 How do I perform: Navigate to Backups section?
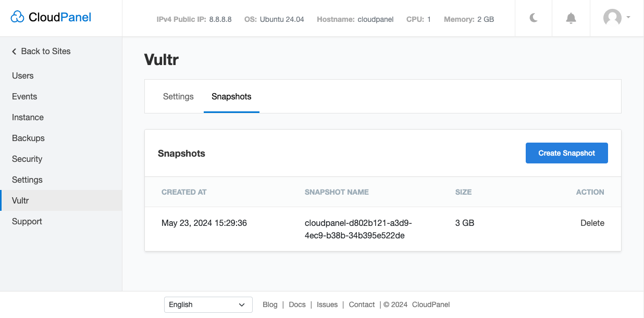point(29,138)
